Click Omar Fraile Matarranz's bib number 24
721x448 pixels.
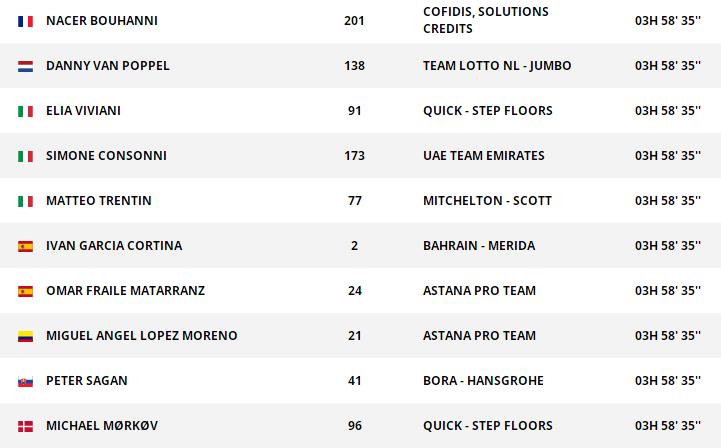tap(354, 291)
